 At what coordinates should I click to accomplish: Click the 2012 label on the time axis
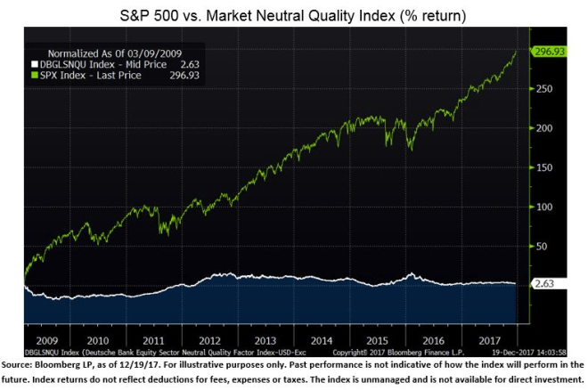tap(211, 340)
